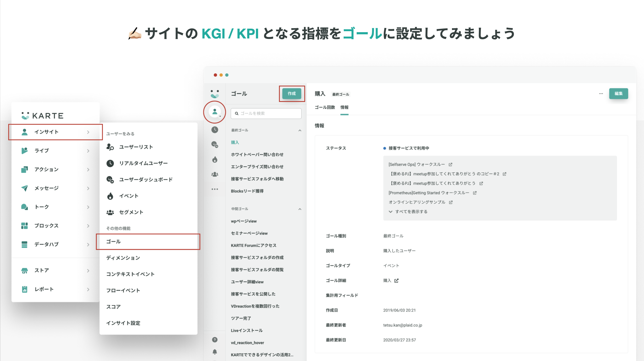Expand the レポート menu arrow

(x=88, y=289)
